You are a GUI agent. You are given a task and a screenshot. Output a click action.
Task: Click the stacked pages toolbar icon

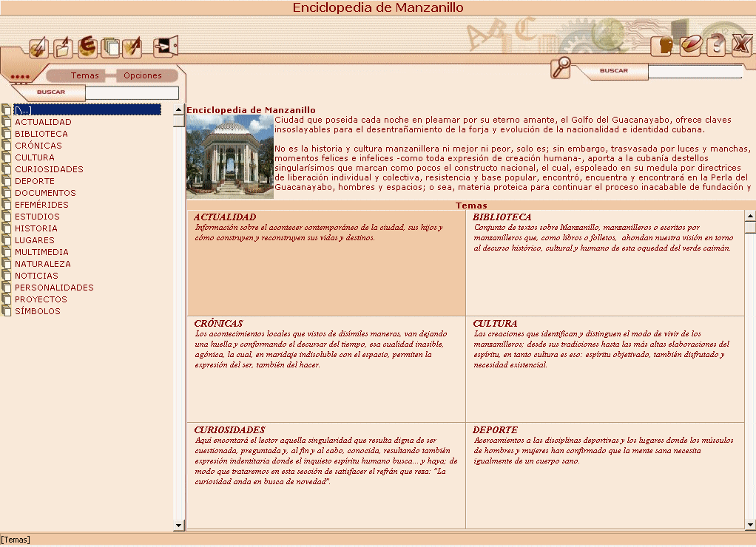coord(110,48)
